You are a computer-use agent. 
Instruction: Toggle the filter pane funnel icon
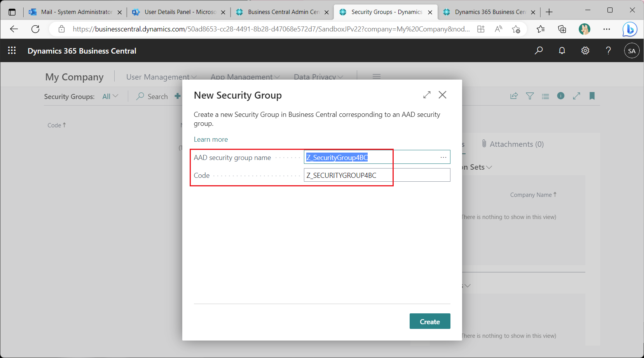530,96
